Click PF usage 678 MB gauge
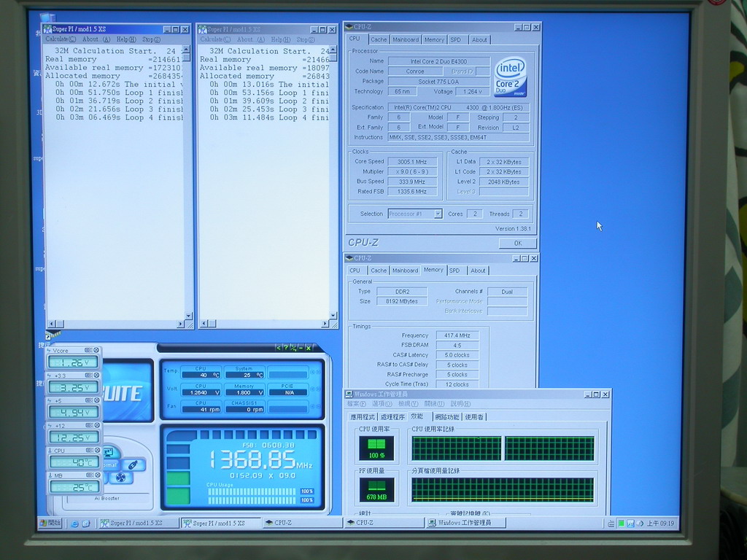747x560 pixels. coord(376,491)
